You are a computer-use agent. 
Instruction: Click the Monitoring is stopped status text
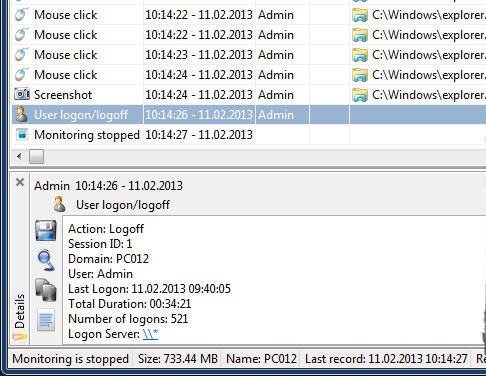click(x=70, y=359)
